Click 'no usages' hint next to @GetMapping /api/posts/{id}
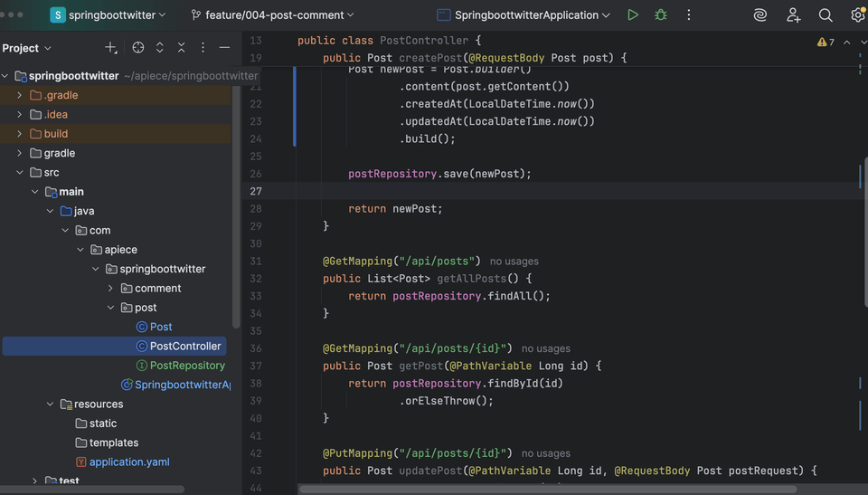868x495 pixels. [546, 348]
